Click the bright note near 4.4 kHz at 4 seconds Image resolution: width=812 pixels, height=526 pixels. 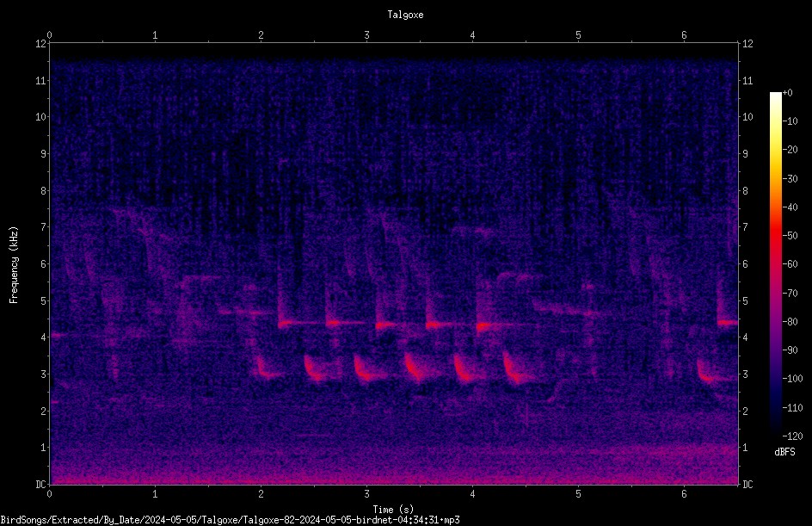484,326
